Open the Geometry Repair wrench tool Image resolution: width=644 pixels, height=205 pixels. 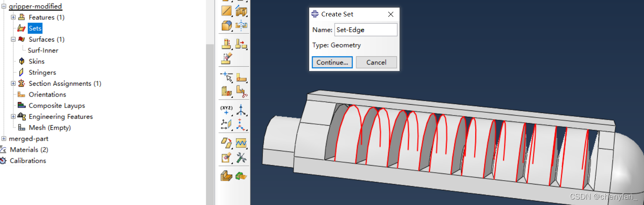(x=241, y=158)
